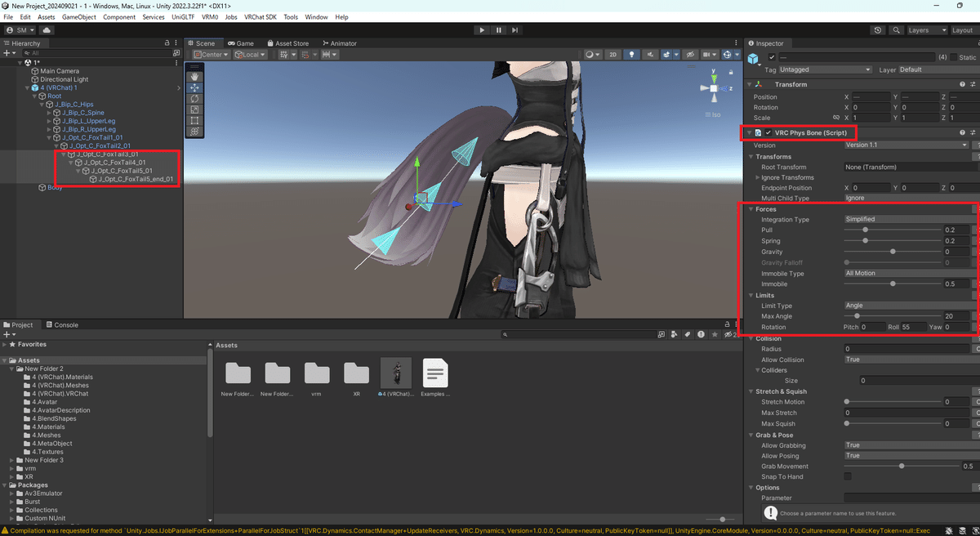
Task: Collapse the Forces section
Action: pos(750,209)
